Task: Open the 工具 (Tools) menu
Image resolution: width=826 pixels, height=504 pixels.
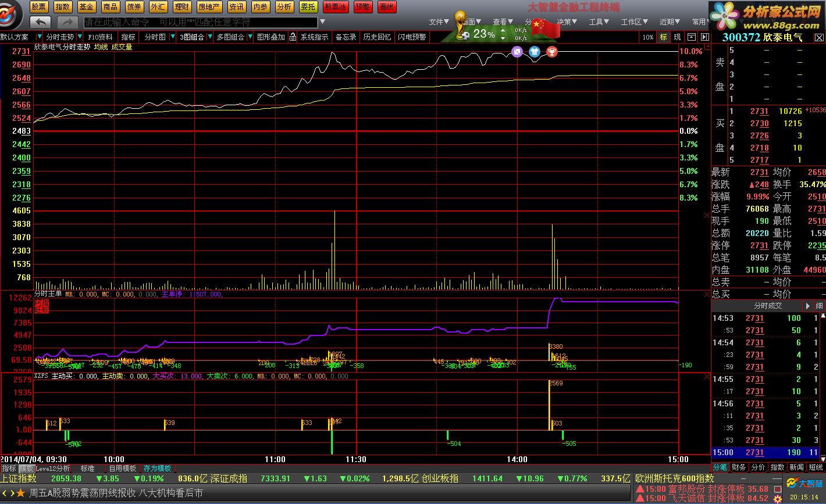Action: click(599, 22)
